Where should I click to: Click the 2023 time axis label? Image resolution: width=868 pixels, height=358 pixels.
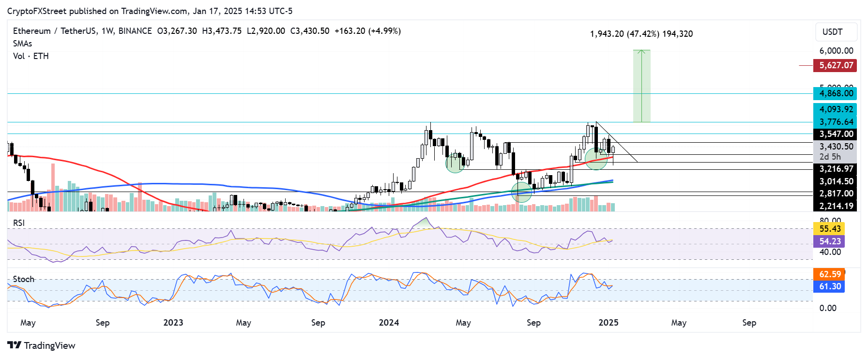[173, 323]
